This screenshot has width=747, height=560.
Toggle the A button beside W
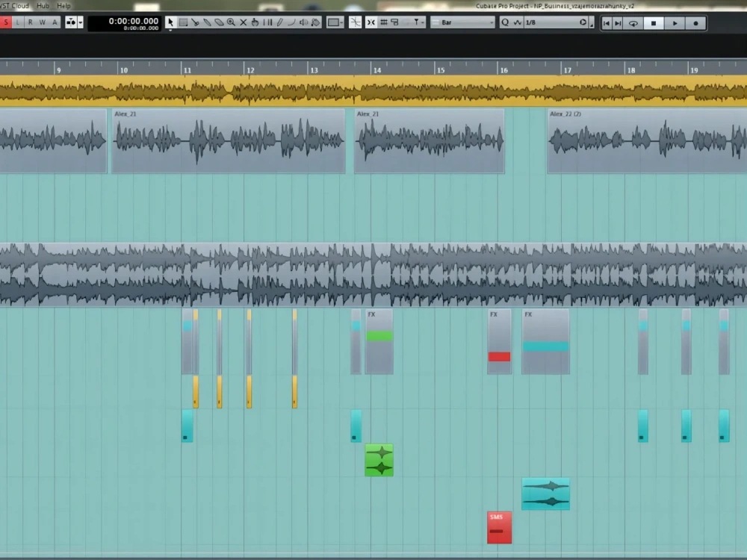click(x=55, y=22)
